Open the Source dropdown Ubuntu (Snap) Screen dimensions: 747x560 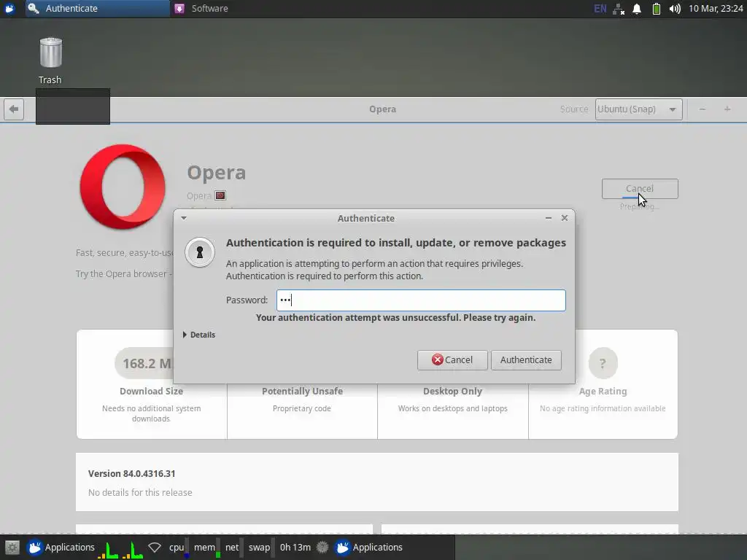click(638, 109)
